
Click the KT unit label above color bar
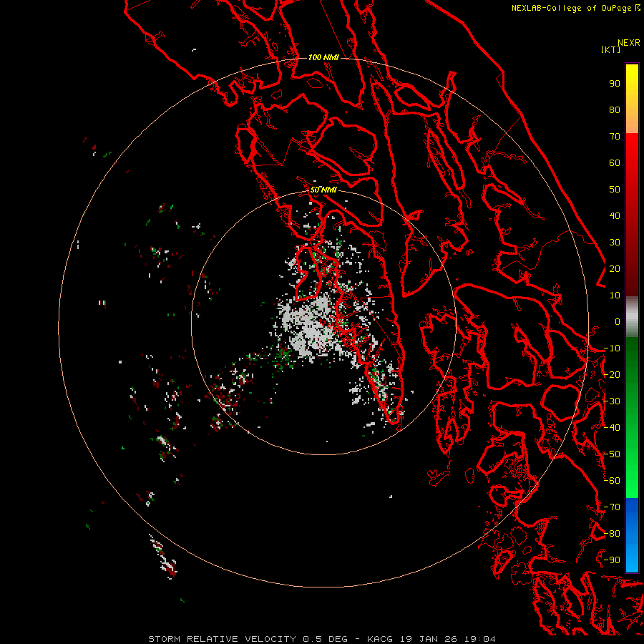tap(611, 49)
